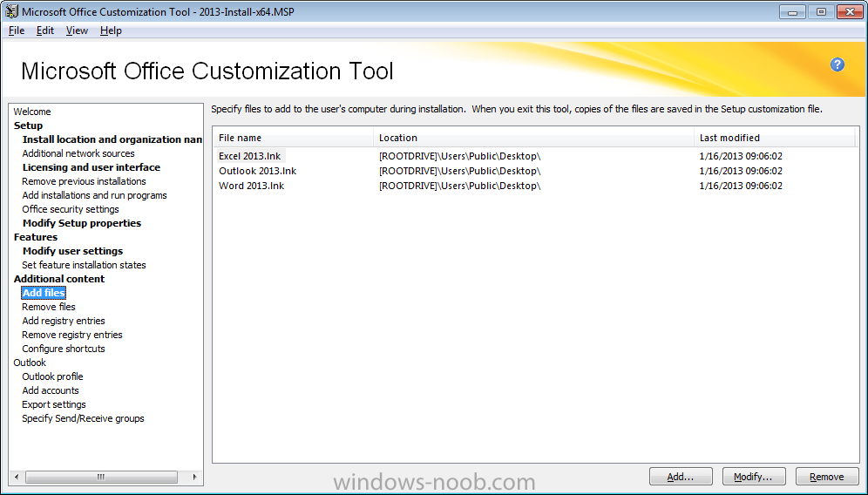Open Set feature installation states
The image size is (868, 495).
click(84, 265)
